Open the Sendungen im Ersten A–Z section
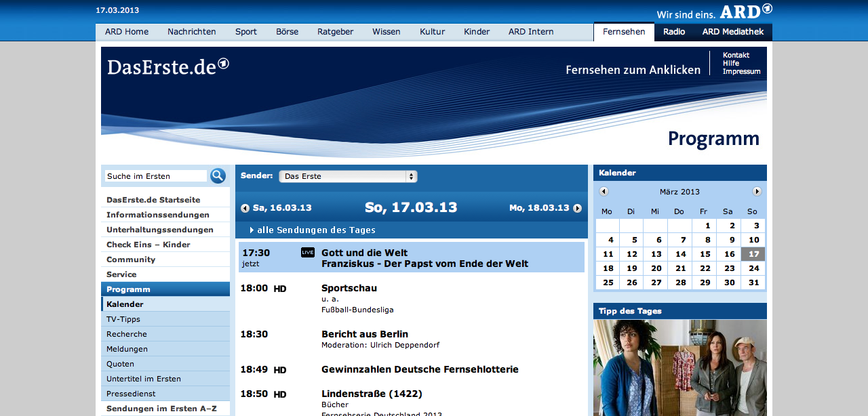This screenshot has height=416, width=868. [x=161, y=409]
